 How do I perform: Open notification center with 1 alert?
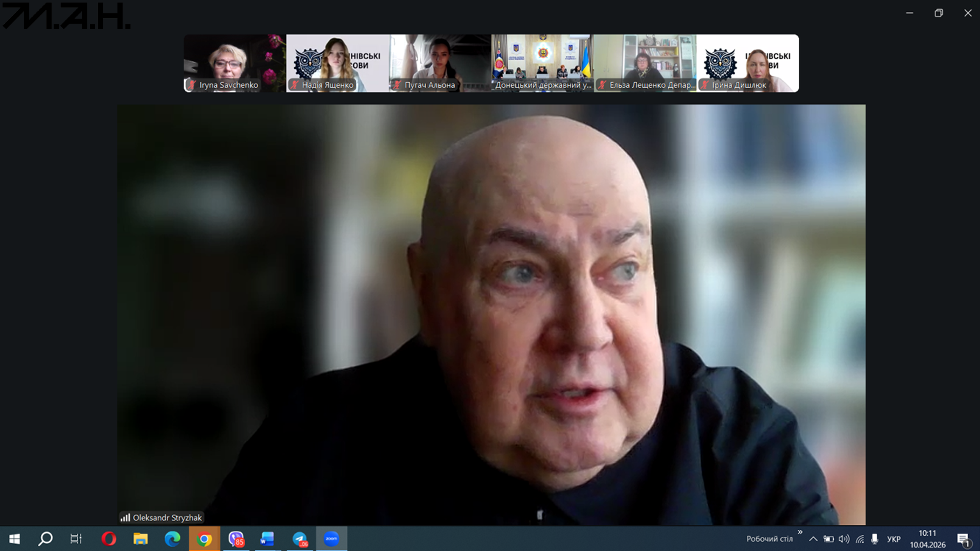963,539
